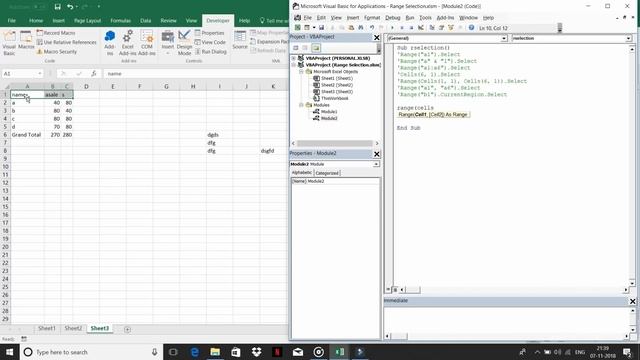Open Project Explorer from VBA toolbar

[432, 27]
